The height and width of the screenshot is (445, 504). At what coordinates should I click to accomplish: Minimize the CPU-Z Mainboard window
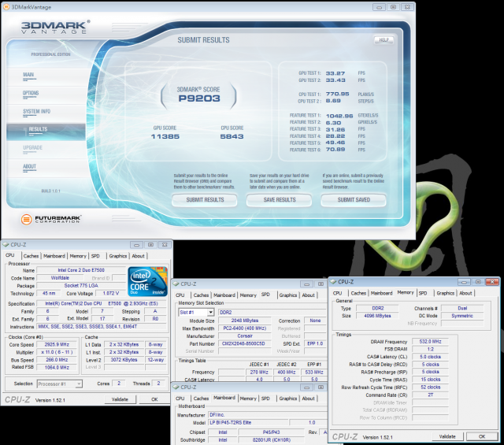(x=306, y=388)
